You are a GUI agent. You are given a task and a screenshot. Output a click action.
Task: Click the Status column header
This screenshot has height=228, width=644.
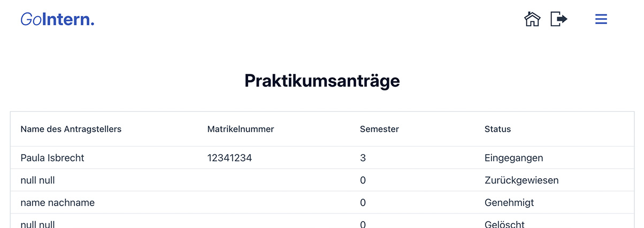497,129
